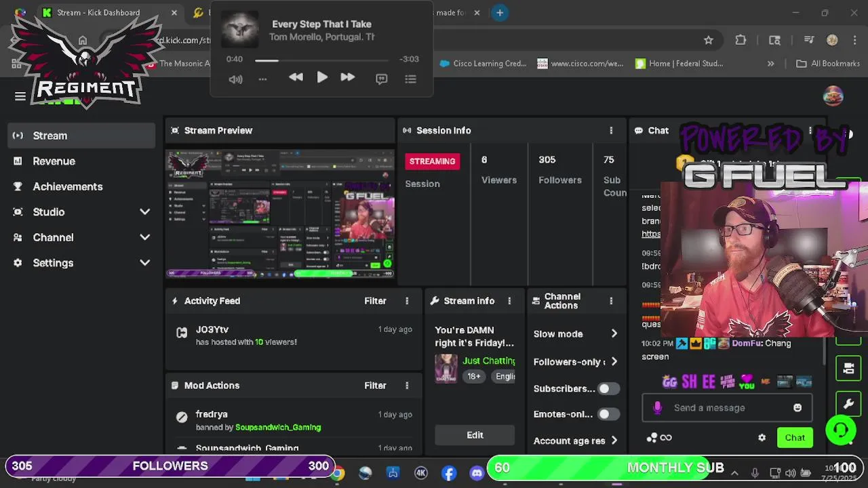Open the Cisco Learning Cred bookmark
Image resolution: width=868 pixels, height=488 pixels.
tap(483, 64)
